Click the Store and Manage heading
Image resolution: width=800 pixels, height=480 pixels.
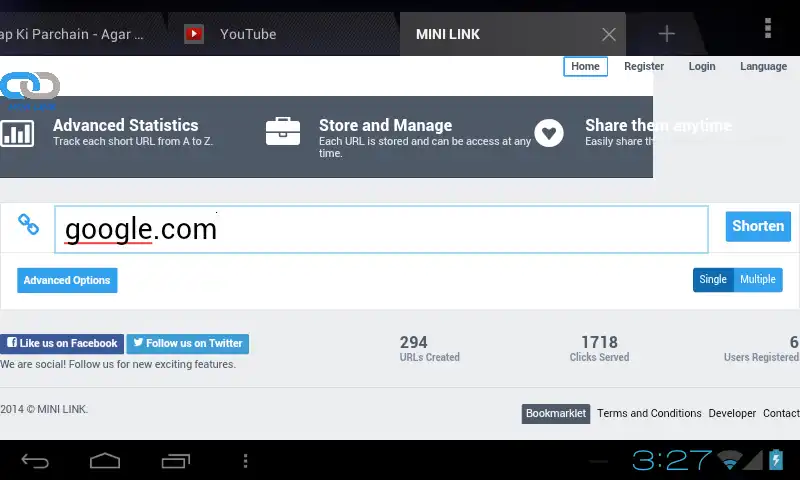(385, 125)
